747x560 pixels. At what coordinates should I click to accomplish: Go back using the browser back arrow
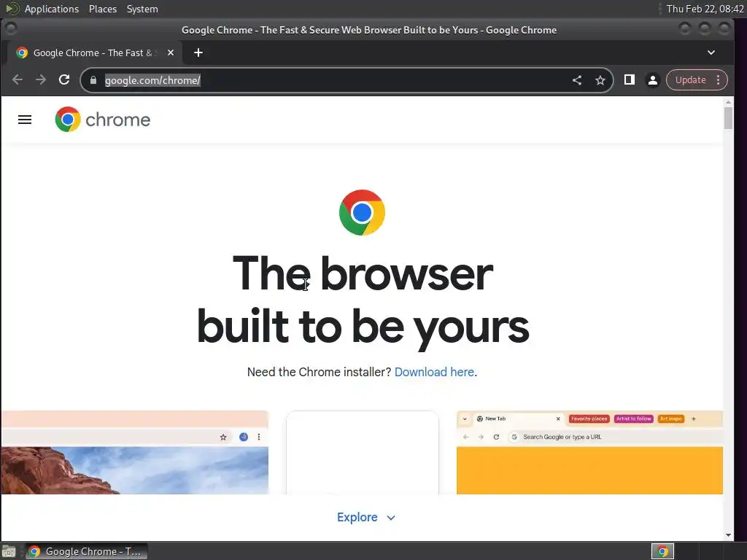tap(18, 80)
